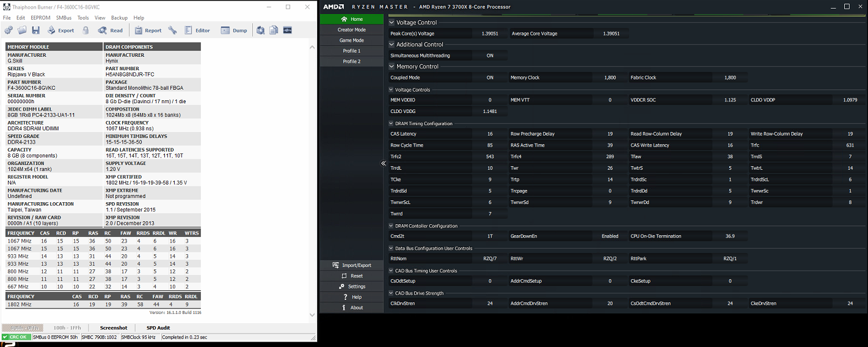The height and width of the screenshot is (347, 868).
Task: Click the floppy-disk save icon in Thaiphoon Burner
Action: (35, 30)
